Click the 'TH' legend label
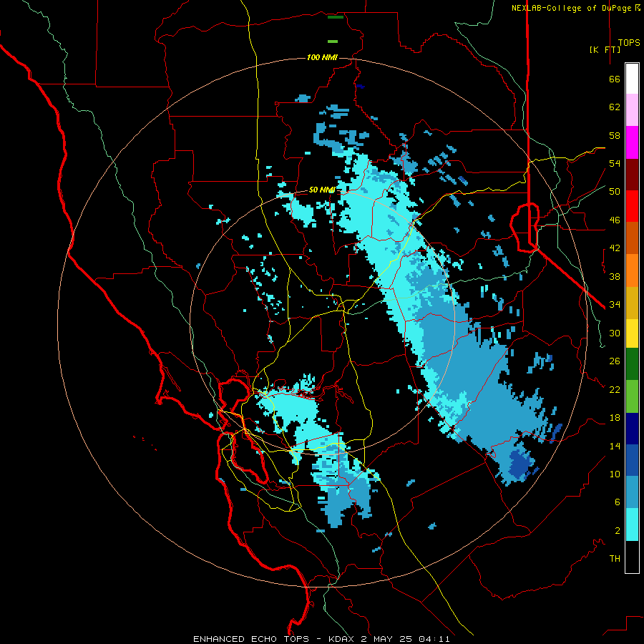Screen dimensions: 644x644 pos(615,559)
